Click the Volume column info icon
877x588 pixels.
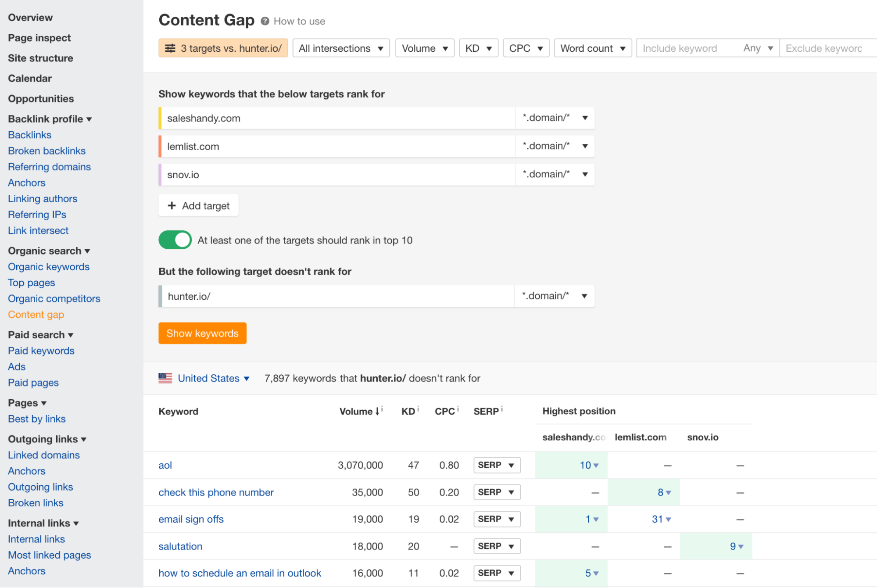(382, 409)
